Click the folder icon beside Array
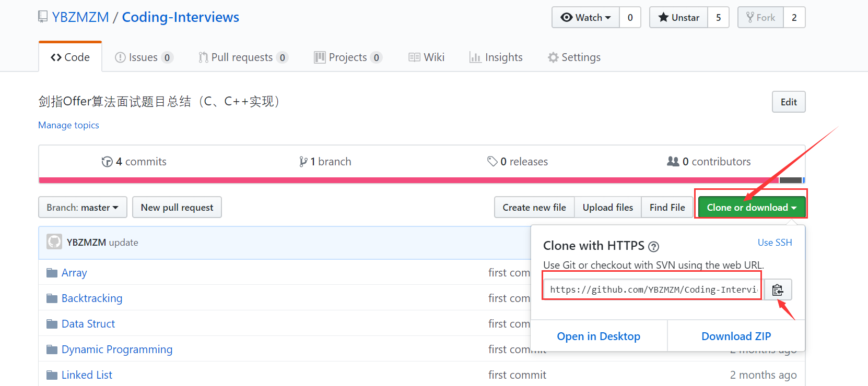 52,273
